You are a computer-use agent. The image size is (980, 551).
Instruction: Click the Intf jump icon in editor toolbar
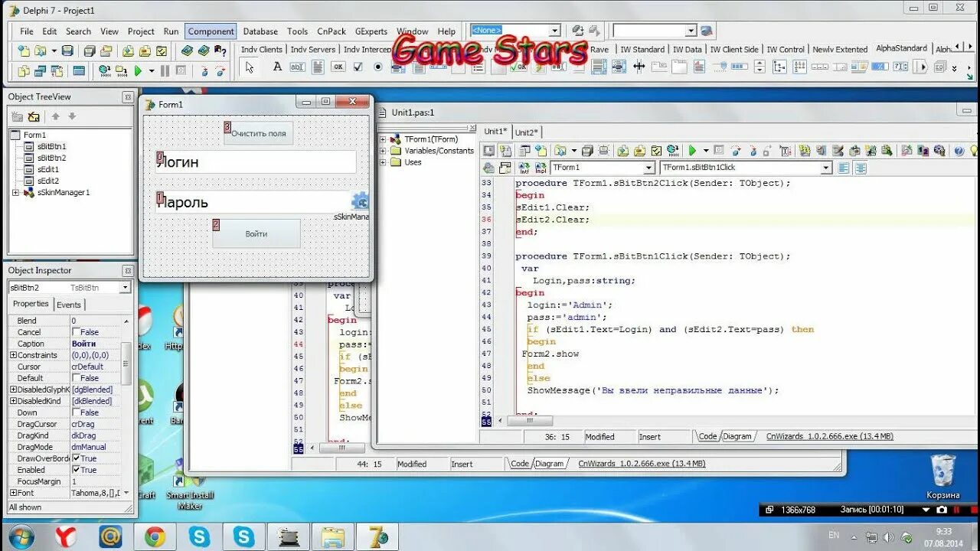pyautogui.click(x=524, y=168)
